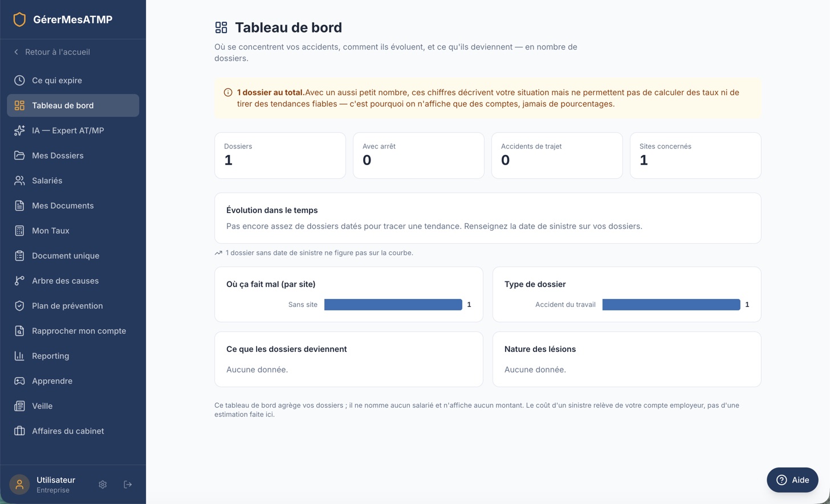Open the Mes Documents menu item
Image resolution: width=830 pixels, height=504 pixels.
73,206
